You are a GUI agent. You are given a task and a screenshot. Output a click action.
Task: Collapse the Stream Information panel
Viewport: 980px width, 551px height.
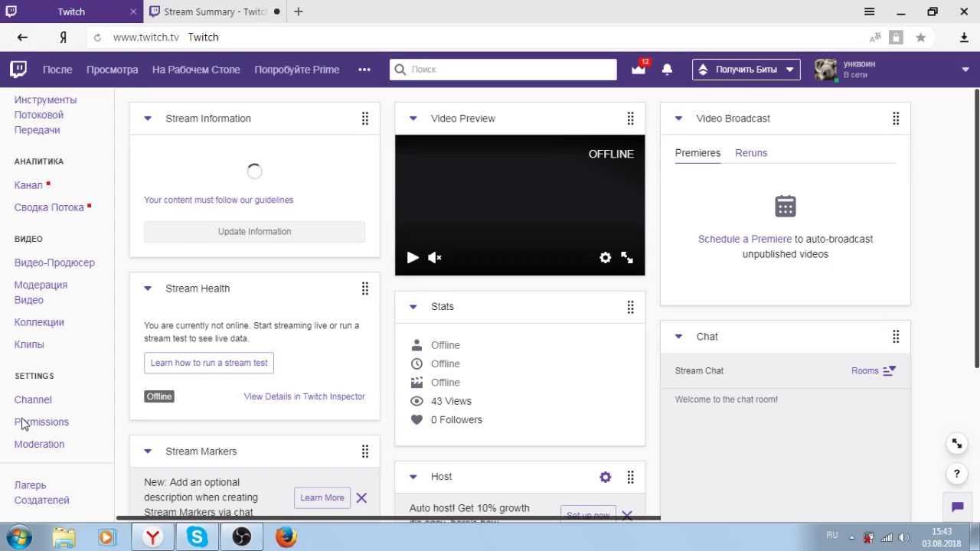148,119
